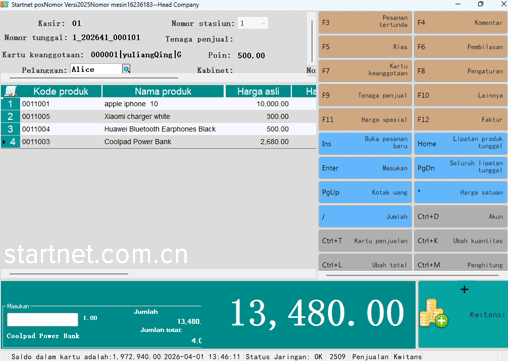This screenshot has width=508, height=361.
Task: Open the Nomor stasiun dropdown
Action: coord(263,23)
